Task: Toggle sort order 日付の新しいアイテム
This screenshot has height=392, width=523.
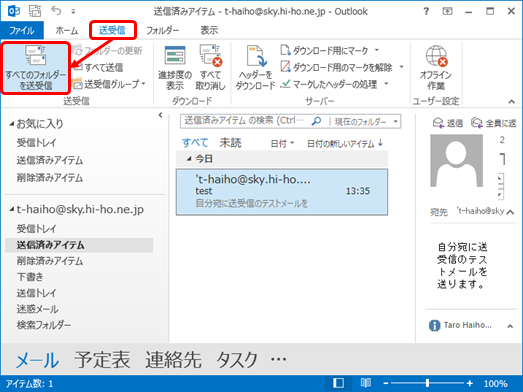Action: (x=345, y=143)
